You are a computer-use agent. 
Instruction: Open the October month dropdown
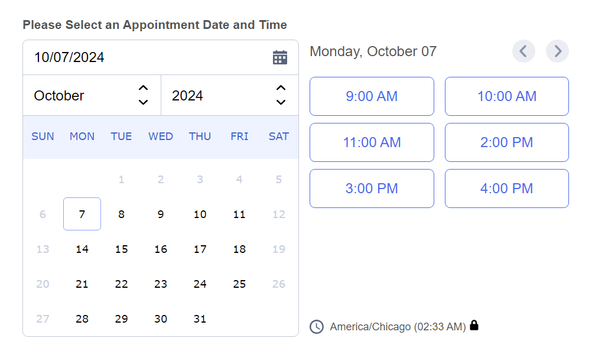point(92,95)
